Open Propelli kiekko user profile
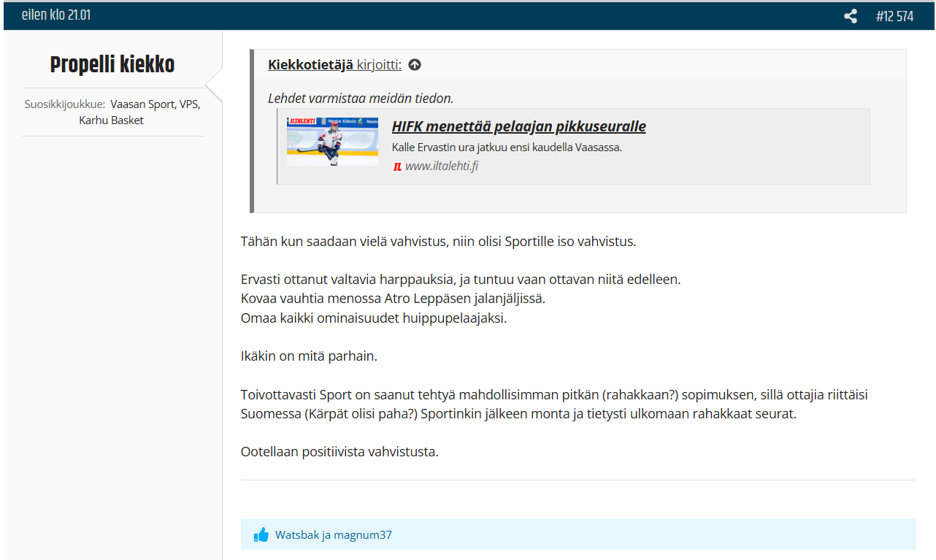936x560 pixels. 112,65
